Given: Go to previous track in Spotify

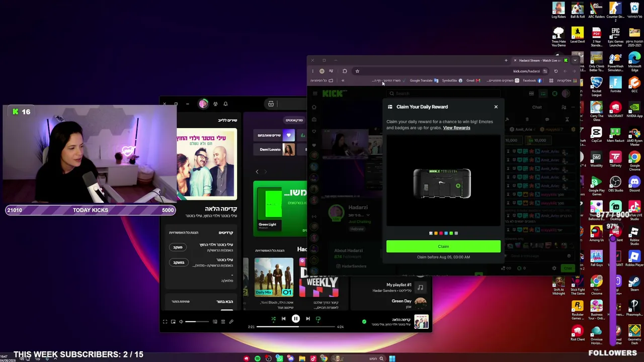Looking at the screenshot, I should point(284,319).
